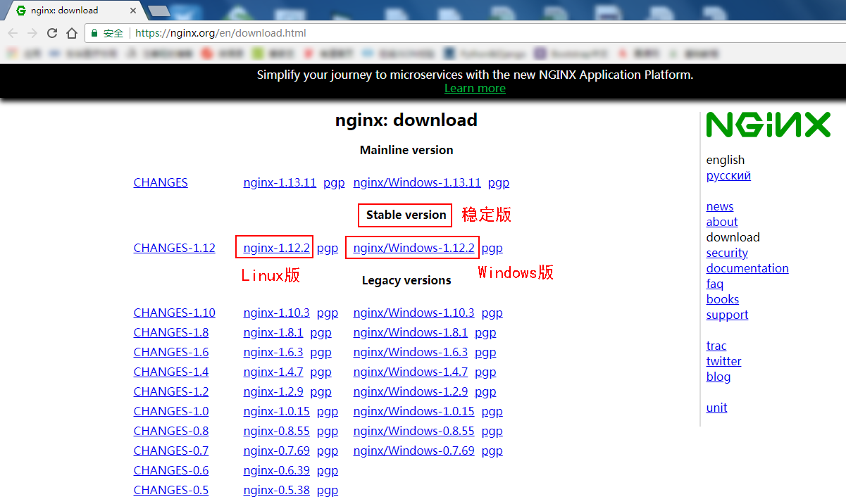View the pgp signature for nginx-1.13.11
This screenshot has height=504, width=846.
[333, 182]
